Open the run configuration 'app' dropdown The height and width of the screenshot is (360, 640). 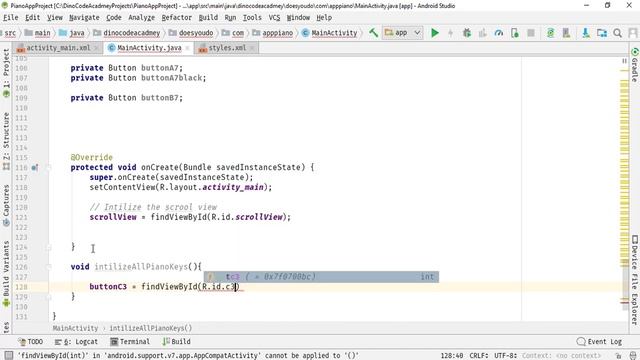tap(402, 33)
